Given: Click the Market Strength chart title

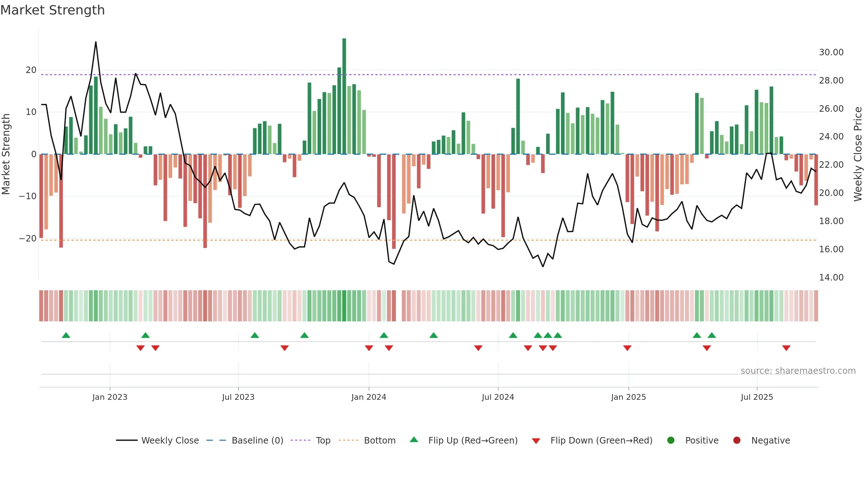Looking at the screenshot, I should coord(52,10).
